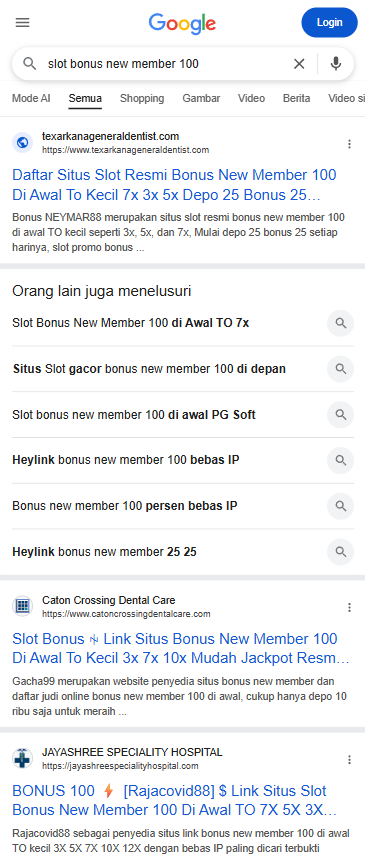Click the 'Orang lain juga menelusuri' heading
365x858 pixels.
(102, 291)
